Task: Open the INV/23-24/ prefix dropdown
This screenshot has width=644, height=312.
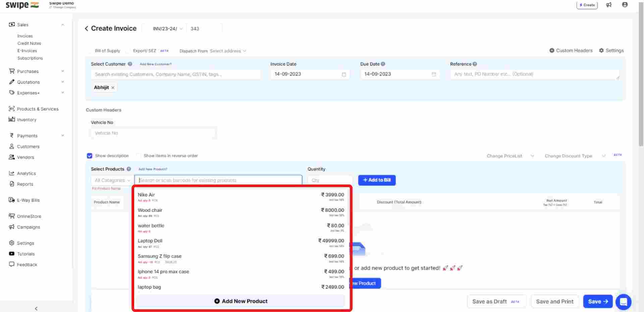Action: tap(167, 29)
